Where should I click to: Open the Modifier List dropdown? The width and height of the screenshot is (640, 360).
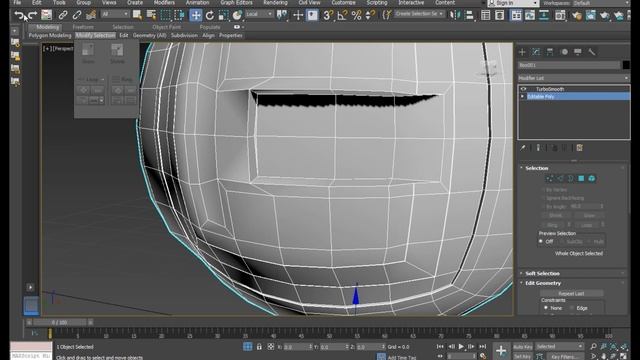(573, 78)
